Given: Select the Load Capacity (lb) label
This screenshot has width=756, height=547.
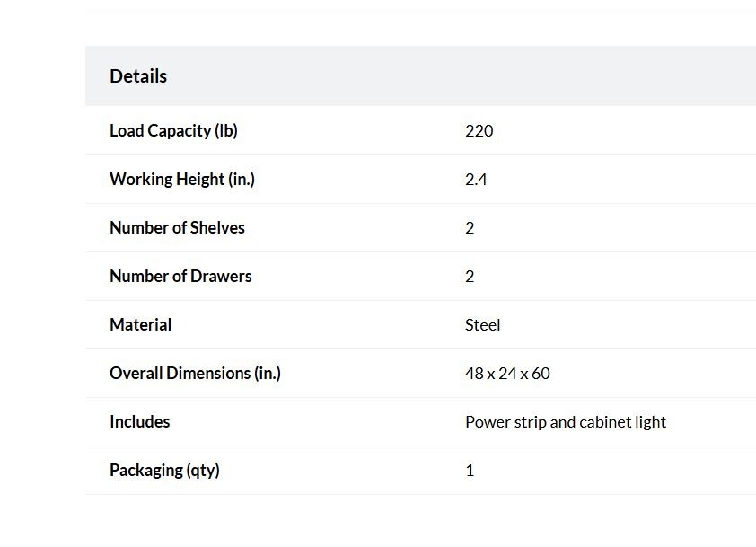Looking at the screenshot, I should (x=173, y=131).
